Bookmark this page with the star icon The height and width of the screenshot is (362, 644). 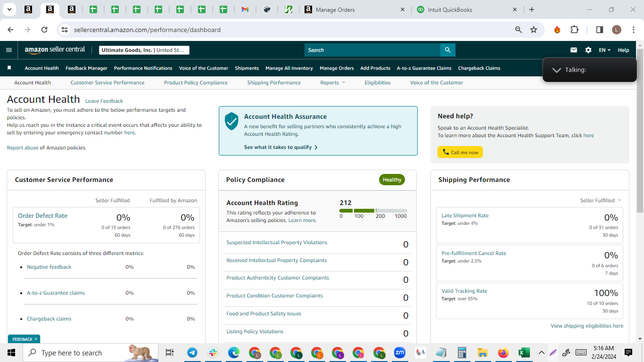(534, 30)
